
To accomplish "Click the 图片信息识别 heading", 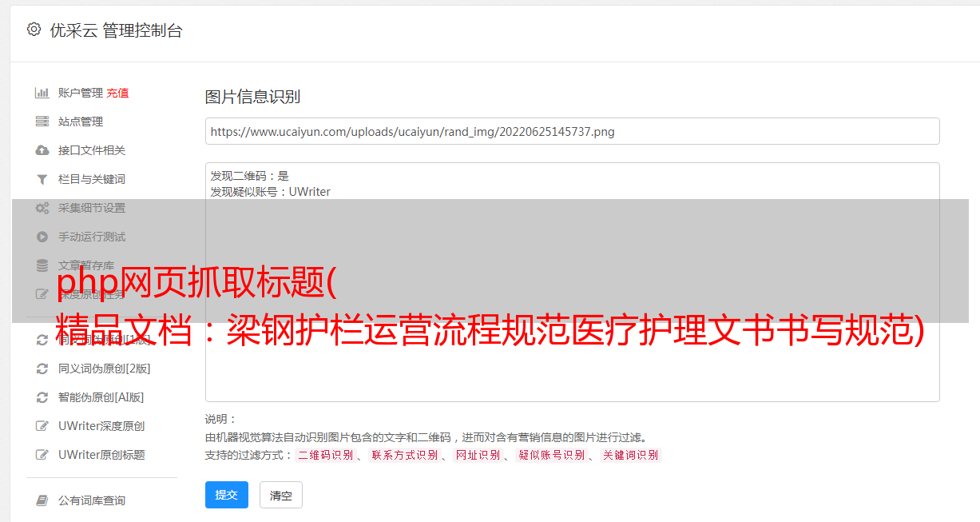I will click(x=252, y=97).
